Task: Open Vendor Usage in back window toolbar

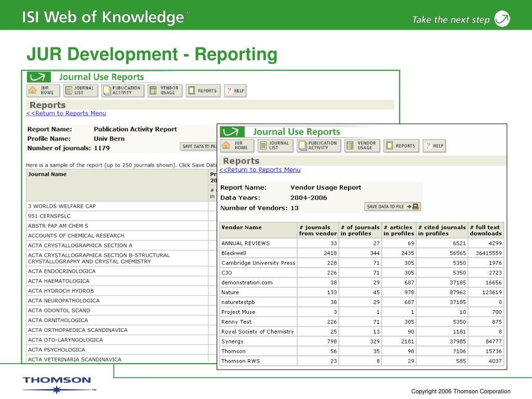Action: point(165,90)
